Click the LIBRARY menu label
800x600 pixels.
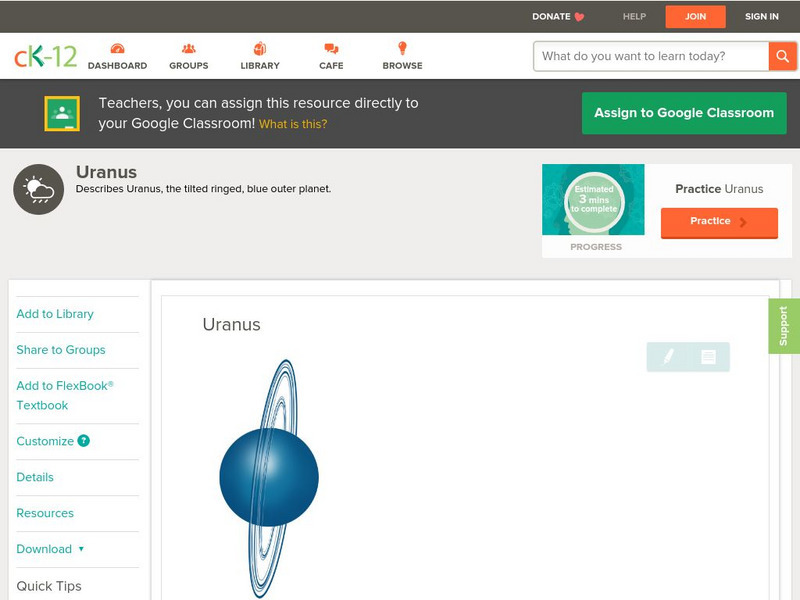[x=260, y=66]
